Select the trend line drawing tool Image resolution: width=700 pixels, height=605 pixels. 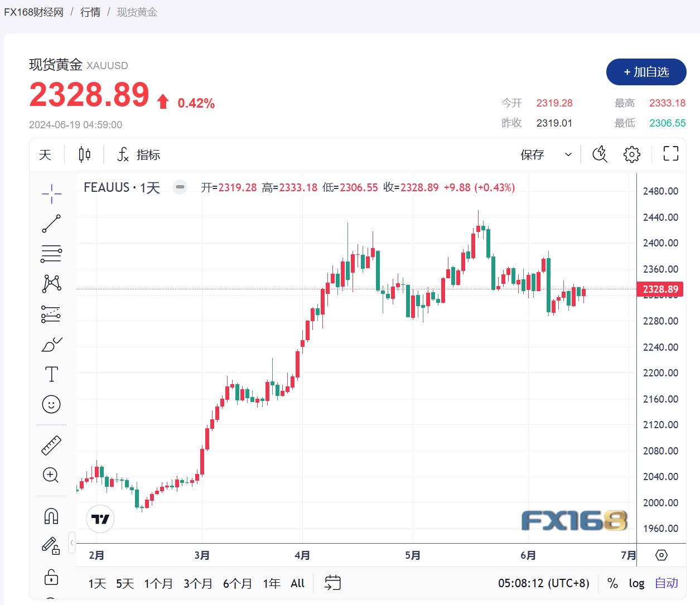(x=51, y=224)
